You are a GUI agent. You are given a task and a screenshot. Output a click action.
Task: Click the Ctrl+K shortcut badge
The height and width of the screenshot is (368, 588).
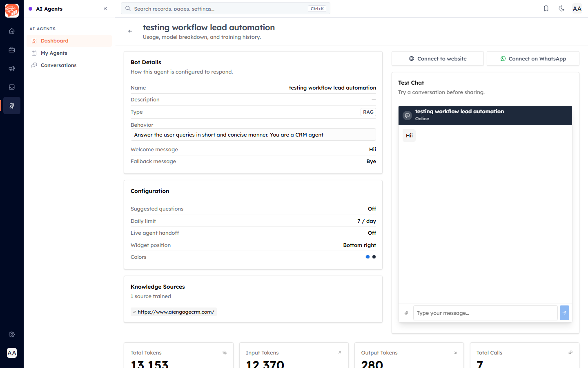[x=317, y=9]
